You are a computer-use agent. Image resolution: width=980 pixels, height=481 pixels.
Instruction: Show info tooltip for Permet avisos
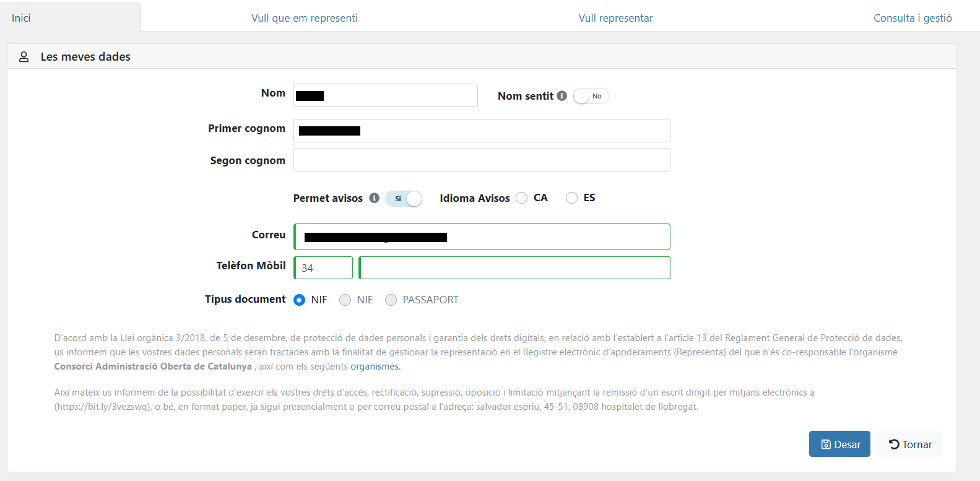pos(375,198)
